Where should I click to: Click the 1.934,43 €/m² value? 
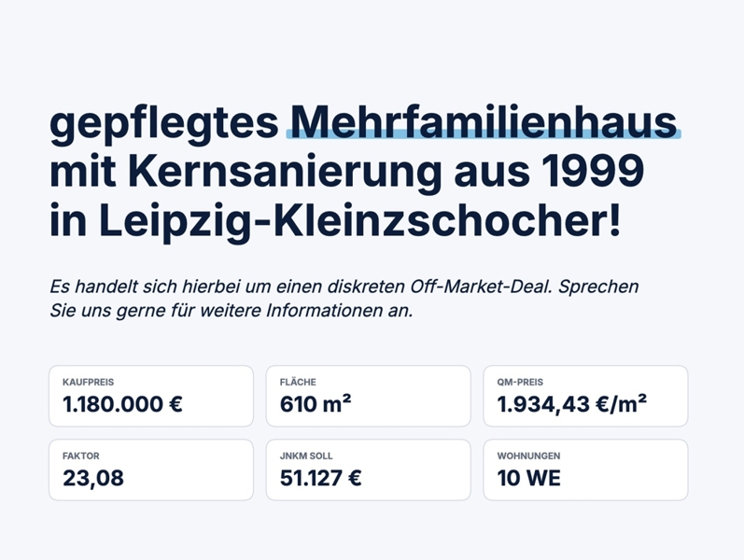tap(571, 404)
